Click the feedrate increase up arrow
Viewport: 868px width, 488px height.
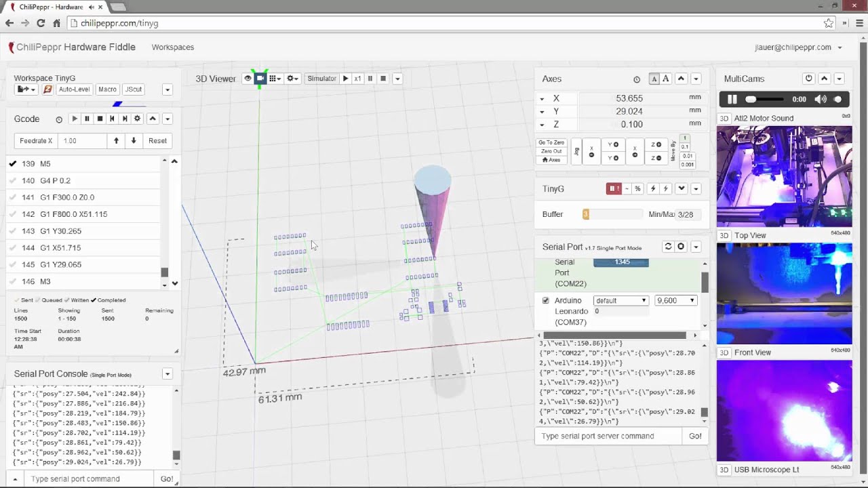[116, 141]
